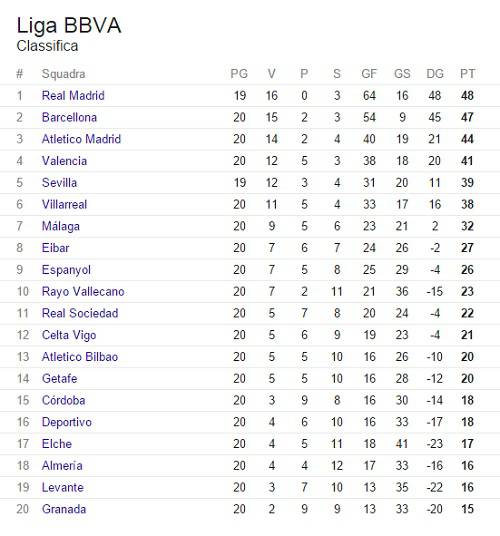Open Atletico Bilbao team page
Viewport: 500px width, 536px height.
click(x=80, y=357)
